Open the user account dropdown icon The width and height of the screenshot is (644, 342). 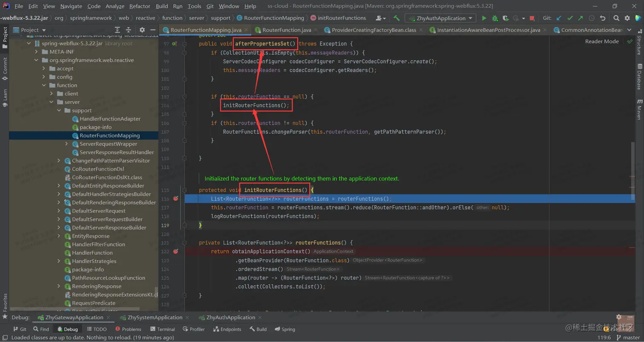pos(381,18)
